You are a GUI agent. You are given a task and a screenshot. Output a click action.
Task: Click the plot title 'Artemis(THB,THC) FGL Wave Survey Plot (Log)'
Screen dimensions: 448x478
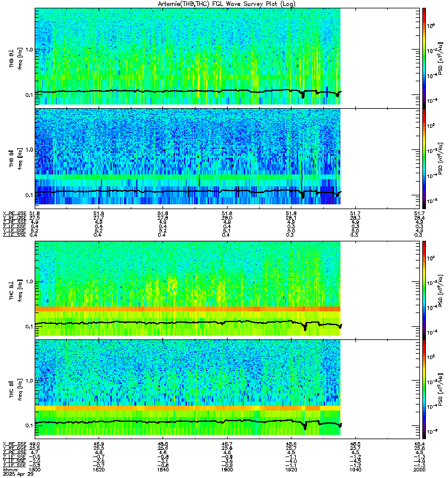[x=226, y=4]
